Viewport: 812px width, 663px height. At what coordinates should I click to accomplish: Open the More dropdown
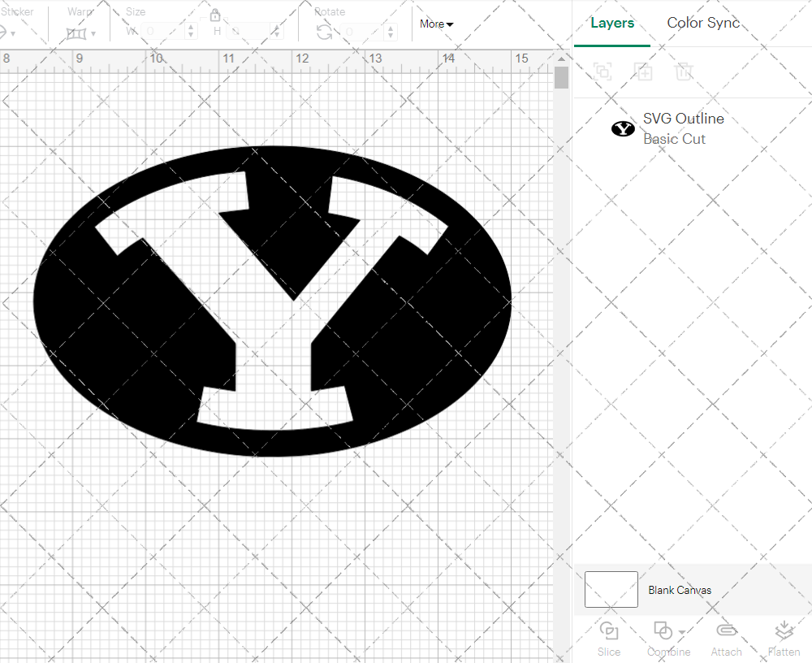436,24
